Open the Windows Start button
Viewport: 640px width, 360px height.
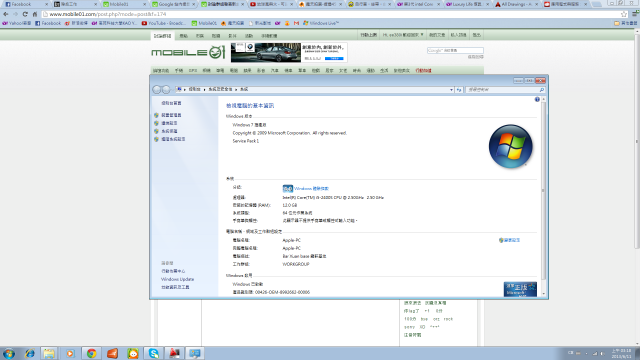(9, 353)
